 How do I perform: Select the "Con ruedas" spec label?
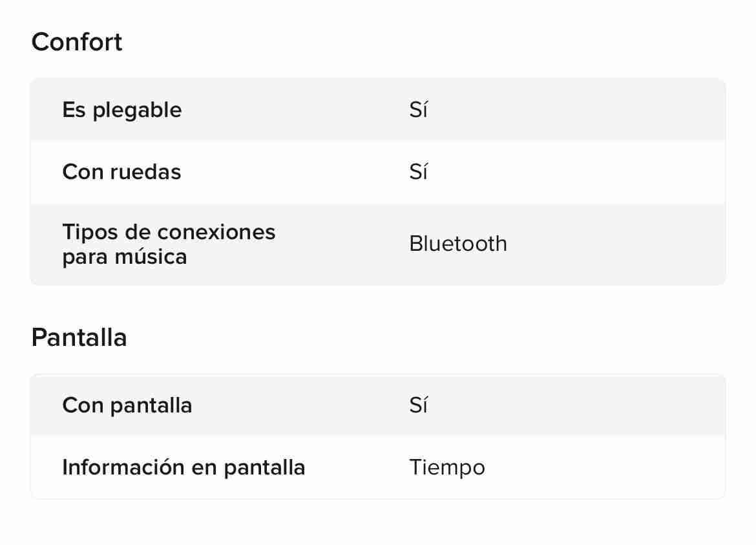click(121, 173)
